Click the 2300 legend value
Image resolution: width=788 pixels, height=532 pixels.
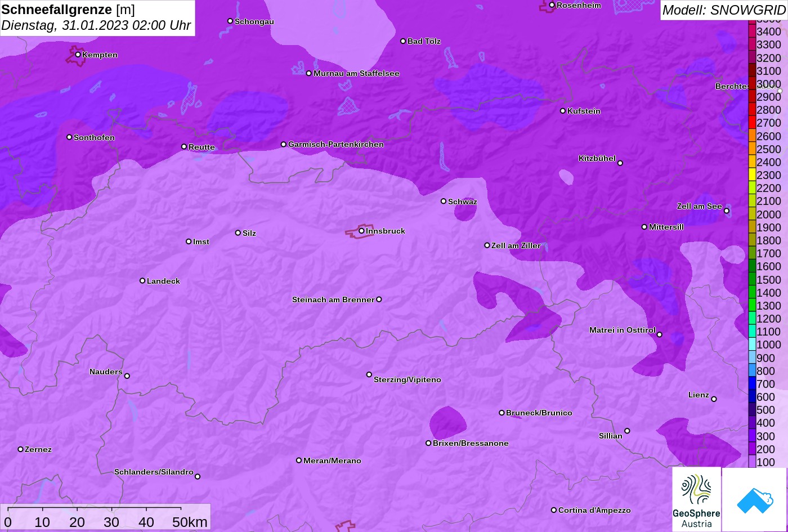[769, 175]
